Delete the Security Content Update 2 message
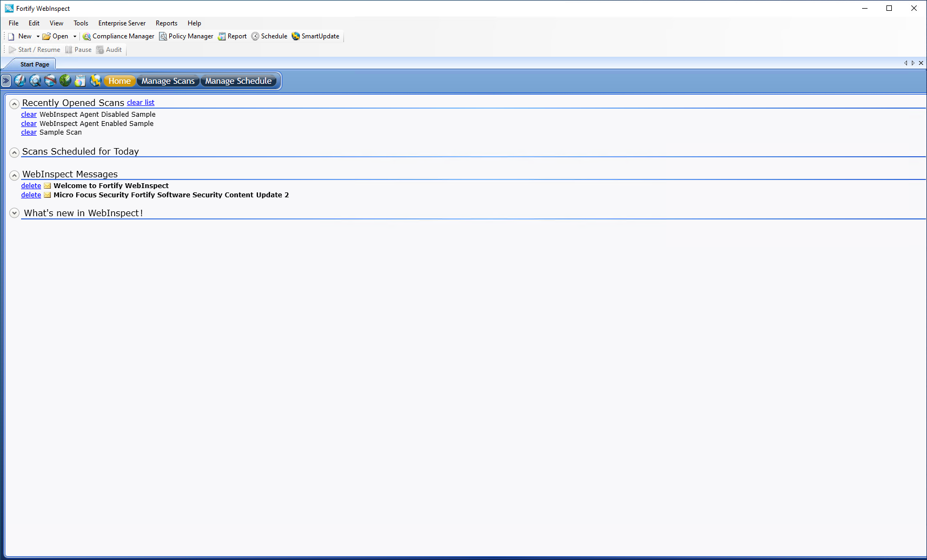 (31, 195)
